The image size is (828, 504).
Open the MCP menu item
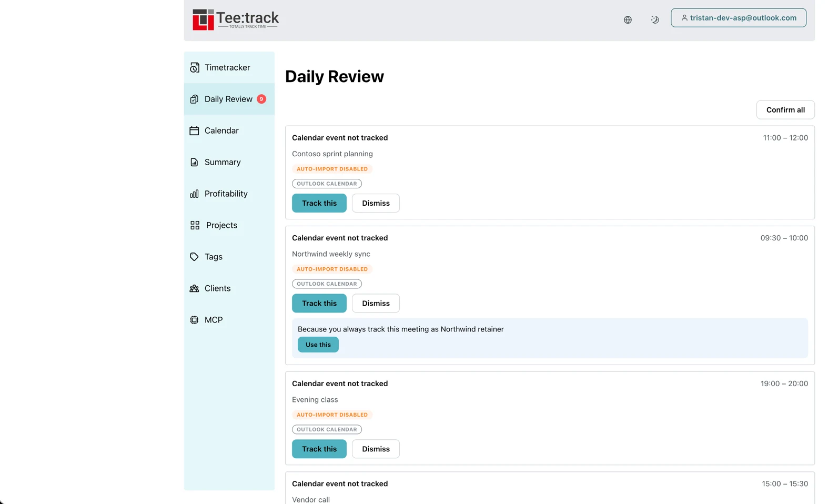click(x=229, y=320)
